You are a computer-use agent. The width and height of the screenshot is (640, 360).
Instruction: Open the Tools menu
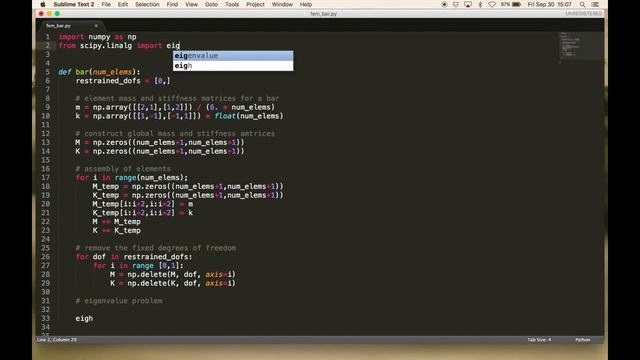coord(232,4)
